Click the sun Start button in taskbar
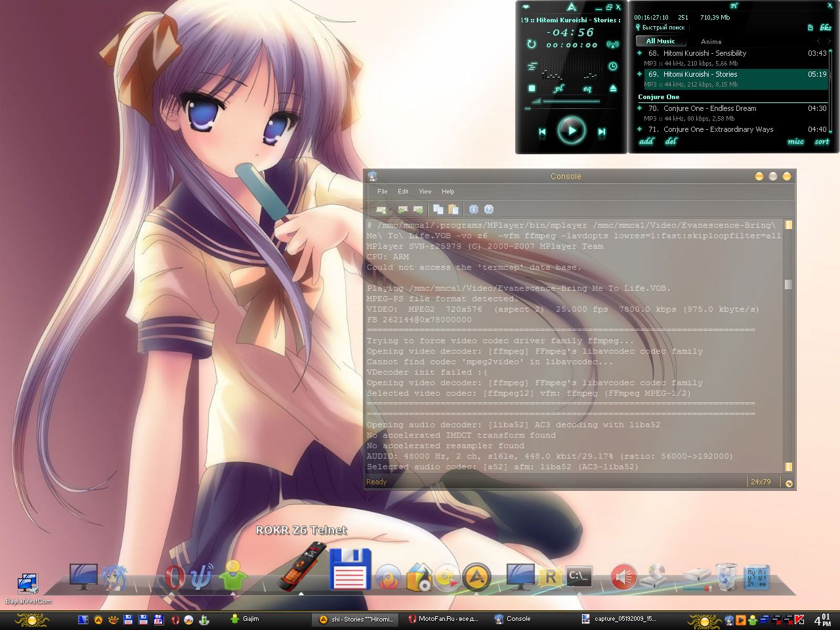Image resolution: width=840 pixels, height=630 pixels. pos(31,619)
